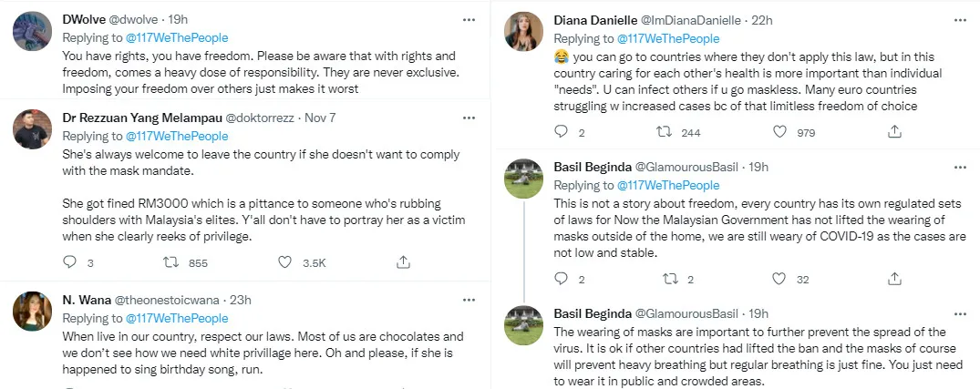Click Diana Danielle's profile avatar
This screenshot has height=389, width=980.
click(525, 30)
